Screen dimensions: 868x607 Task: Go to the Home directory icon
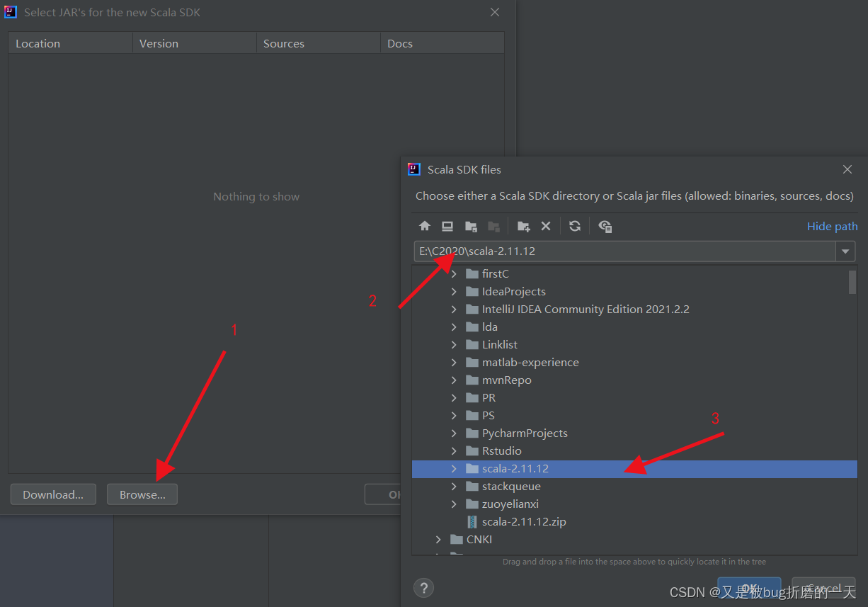[x=425, y=226]
